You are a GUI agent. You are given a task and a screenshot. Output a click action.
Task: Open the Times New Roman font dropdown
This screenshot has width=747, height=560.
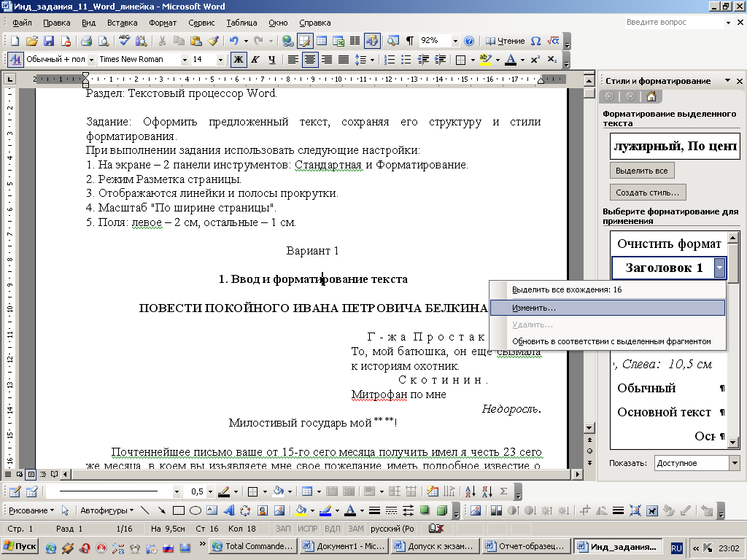point(185,60)
